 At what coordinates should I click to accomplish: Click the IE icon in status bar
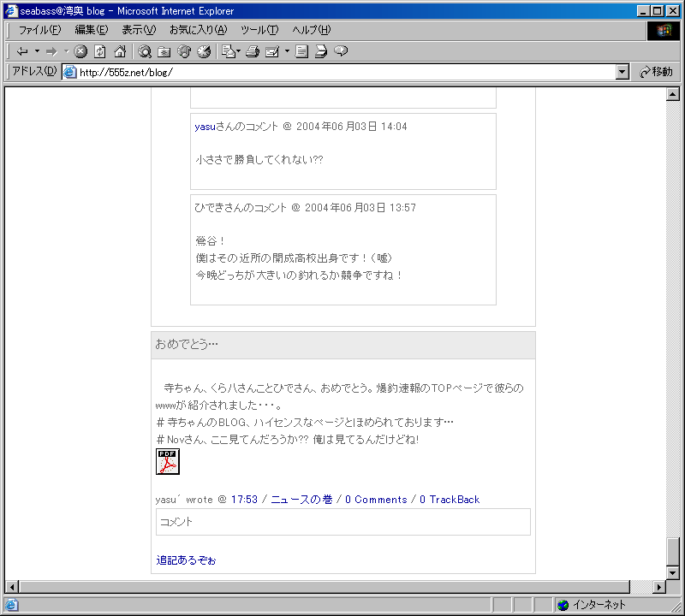coord(11,605)
